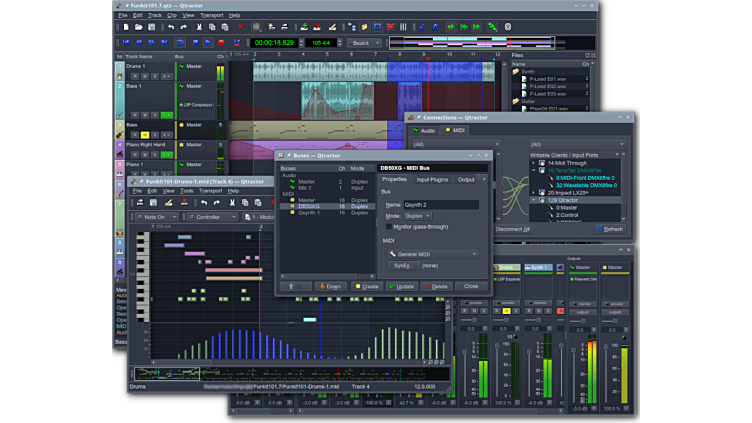Enable Monitor (pass-through) checkbox
This screenshot has height=423, width=752.
(387, 227)
